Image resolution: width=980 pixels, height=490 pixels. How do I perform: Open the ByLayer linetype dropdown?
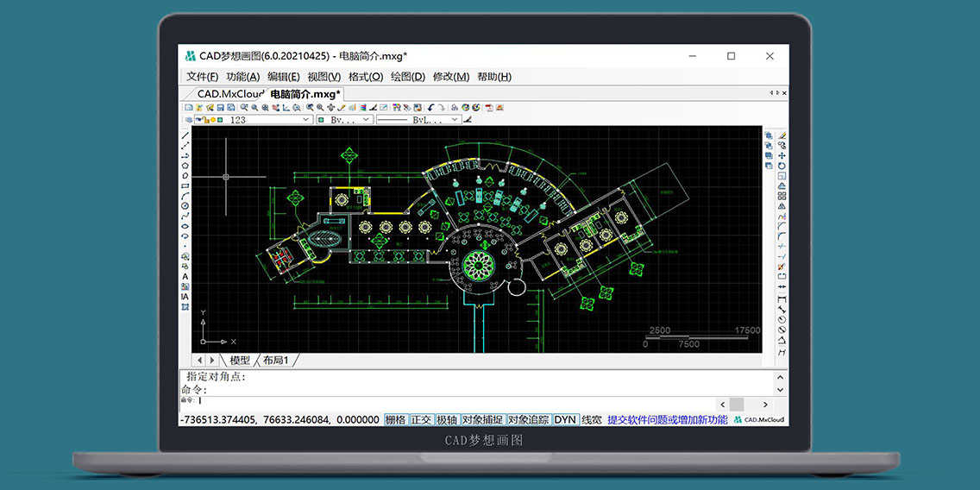click(x=455, y=120)
